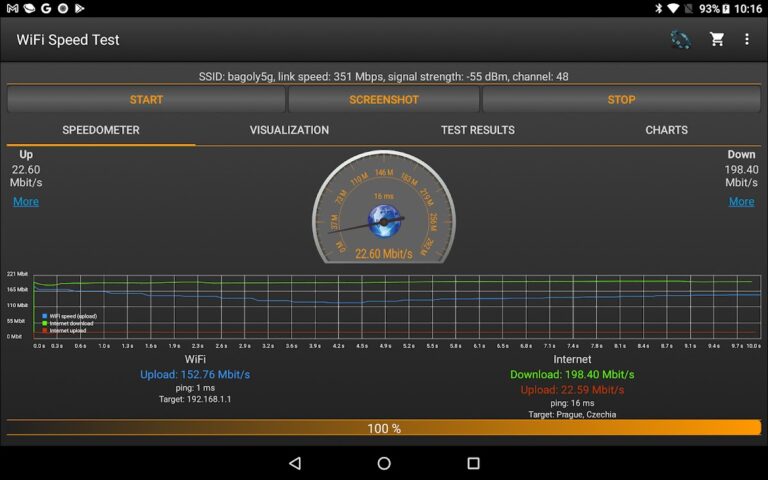Screen dimensions: 768x480
Task: Tap the Android home navigation button
Action: (384, 463)
